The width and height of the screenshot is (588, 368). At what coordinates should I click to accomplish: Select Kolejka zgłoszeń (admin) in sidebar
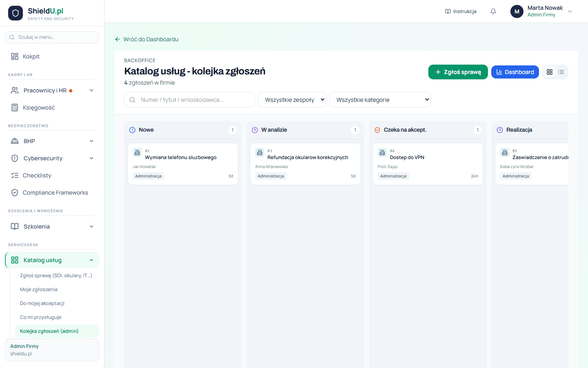tap(57, 331)
